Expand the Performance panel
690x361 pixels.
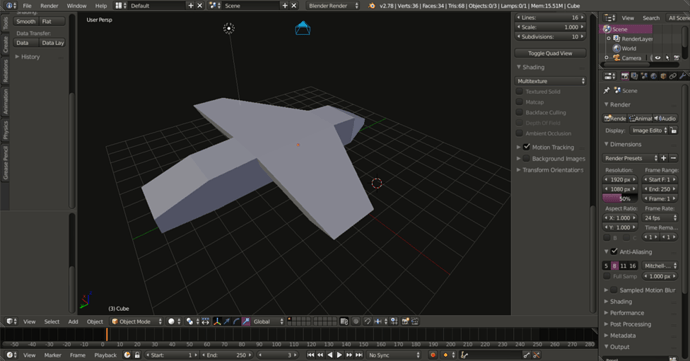624,313
